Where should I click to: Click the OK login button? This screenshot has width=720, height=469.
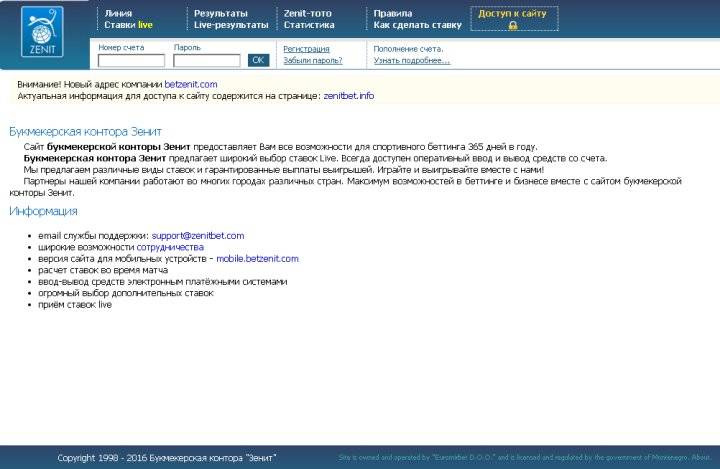(259, 60)
